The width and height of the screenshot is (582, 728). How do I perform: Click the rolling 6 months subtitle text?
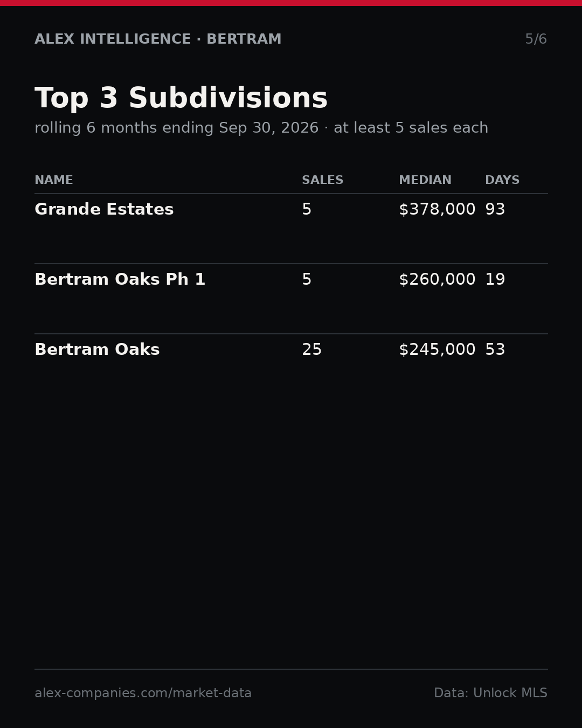point(261,128)
